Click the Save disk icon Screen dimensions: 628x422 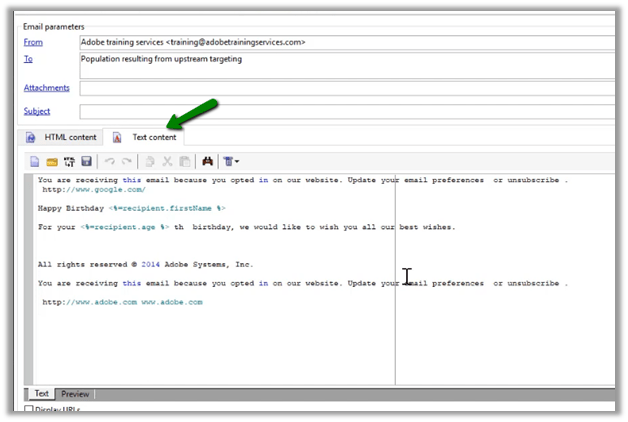point(87,162)
